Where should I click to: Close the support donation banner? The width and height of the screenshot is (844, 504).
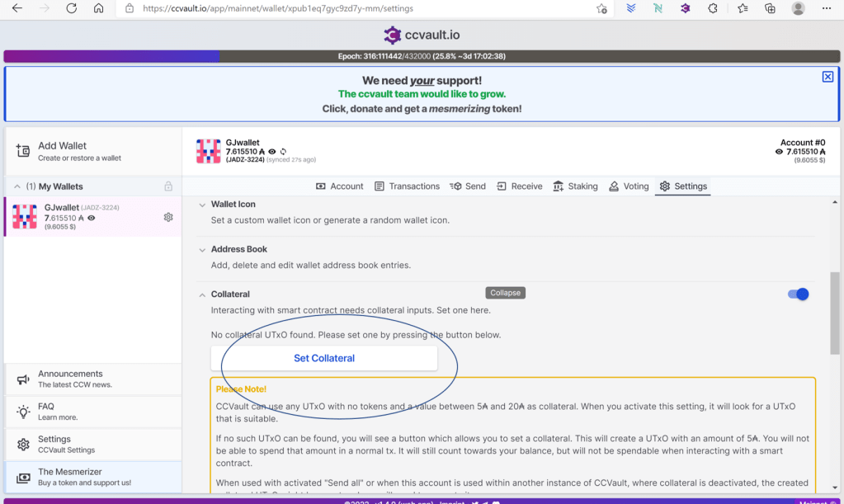[x=827, y=77]
